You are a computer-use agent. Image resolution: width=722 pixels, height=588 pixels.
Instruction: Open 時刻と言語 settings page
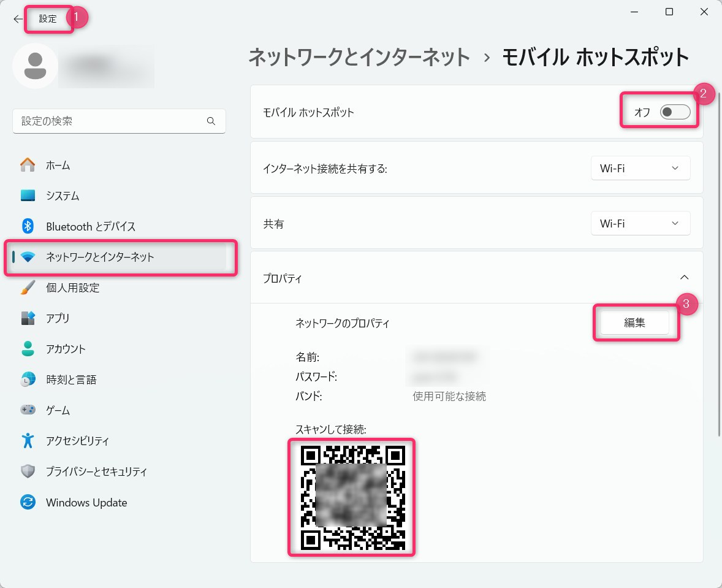tap(119, 380)
